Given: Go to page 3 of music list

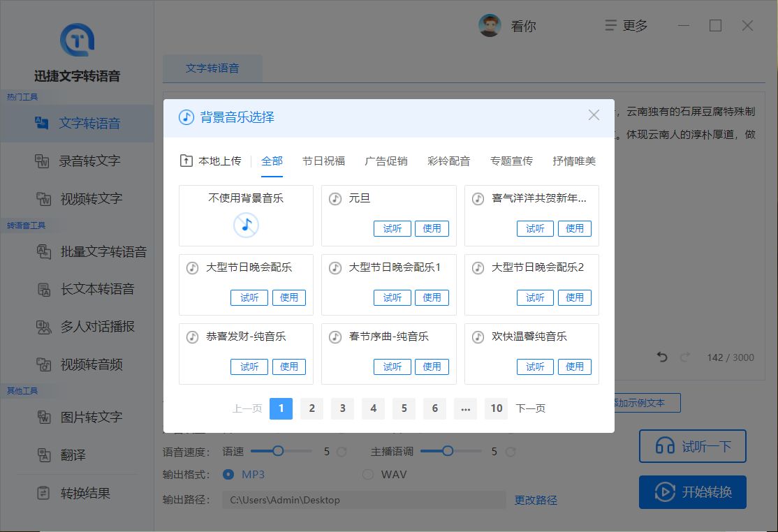Looking at the screenshot, I should pyautogui.click(x=342, y=408).
